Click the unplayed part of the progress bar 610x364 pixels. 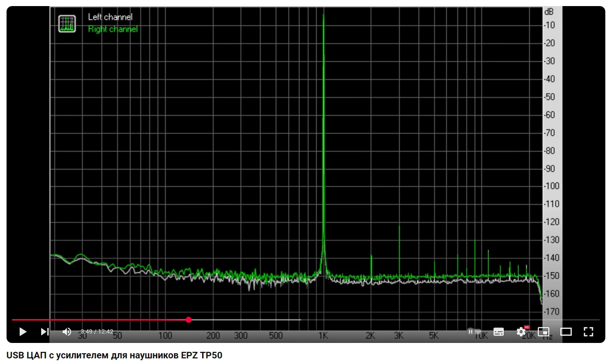tap(394, 320)
